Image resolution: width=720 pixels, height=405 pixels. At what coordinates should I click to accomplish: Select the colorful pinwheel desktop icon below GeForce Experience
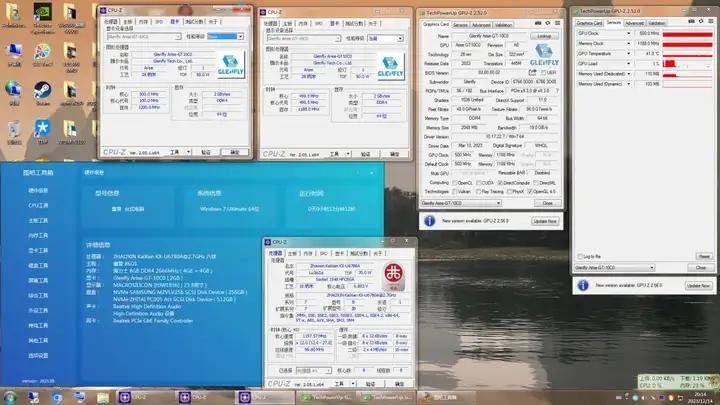(x=42, y=53)
